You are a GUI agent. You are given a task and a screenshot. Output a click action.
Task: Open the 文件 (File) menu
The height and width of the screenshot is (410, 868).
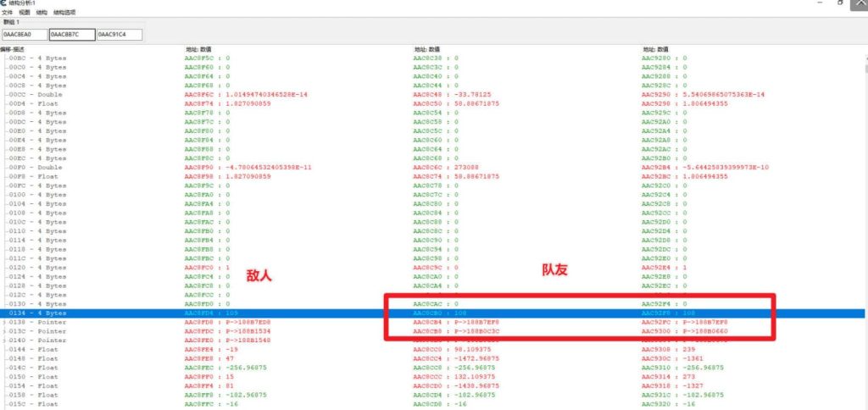7,13
